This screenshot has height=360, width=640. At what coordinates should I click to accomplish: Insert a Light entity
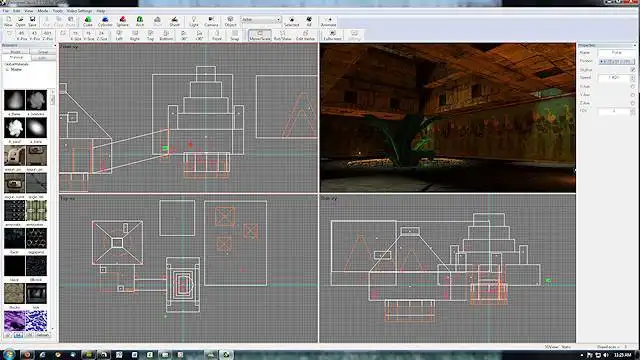point(194,21)
